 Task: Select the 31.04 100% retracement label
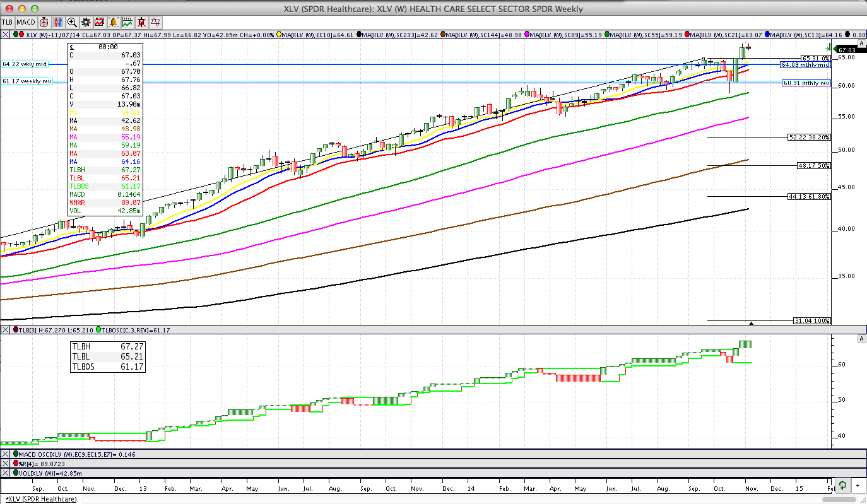pos(812,321)
